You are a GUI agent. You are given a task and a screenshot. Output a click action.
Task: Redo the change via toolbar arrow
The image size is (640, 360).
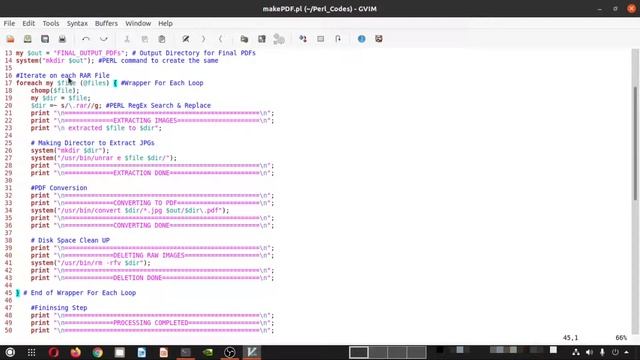[x=103, y=39]
